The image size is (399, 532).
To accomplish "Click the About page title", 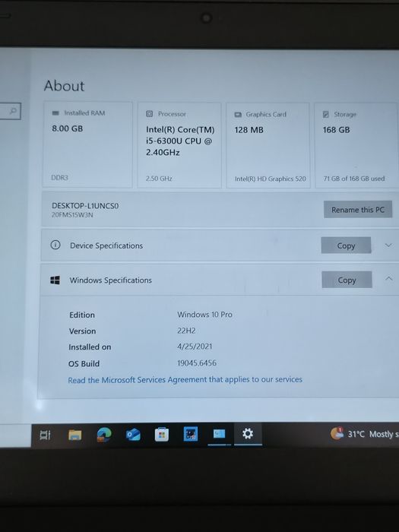I will pos(64,86).
